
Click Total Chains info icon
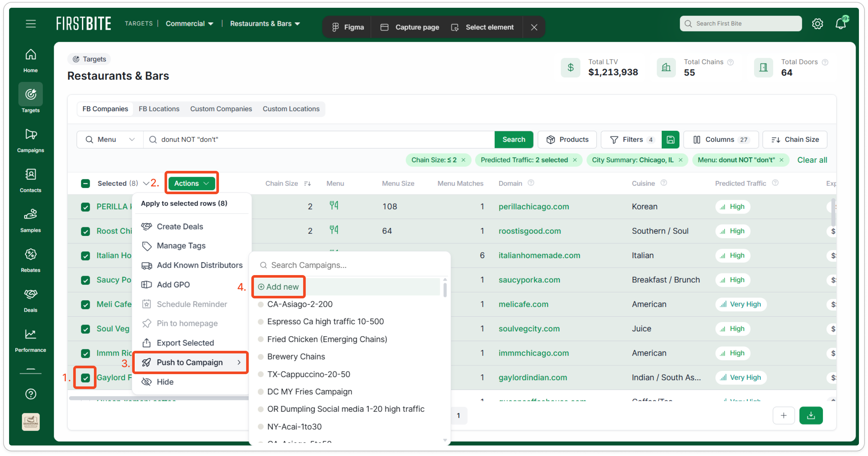730,62
